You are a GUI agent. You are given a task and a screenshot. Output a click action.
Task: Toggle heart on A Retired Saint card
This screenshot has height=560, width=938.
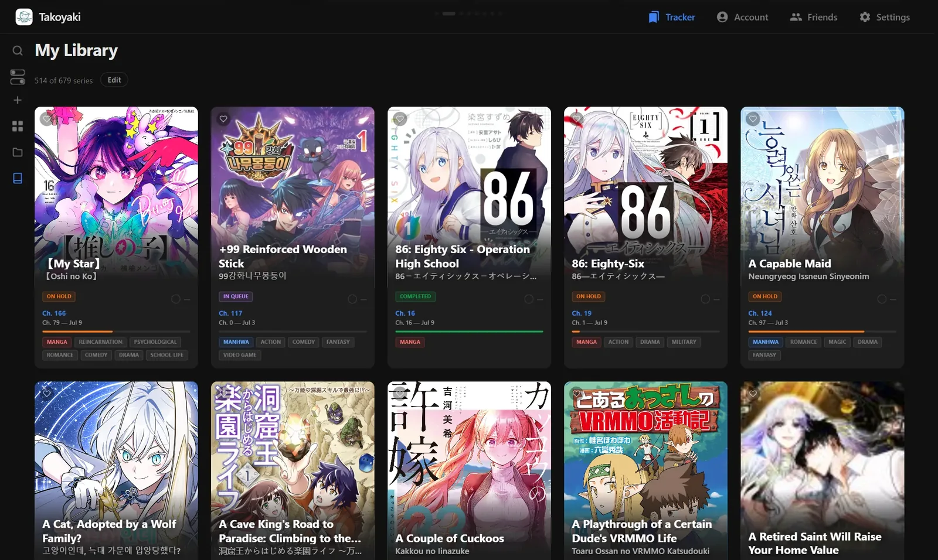[x=753, y=394]
